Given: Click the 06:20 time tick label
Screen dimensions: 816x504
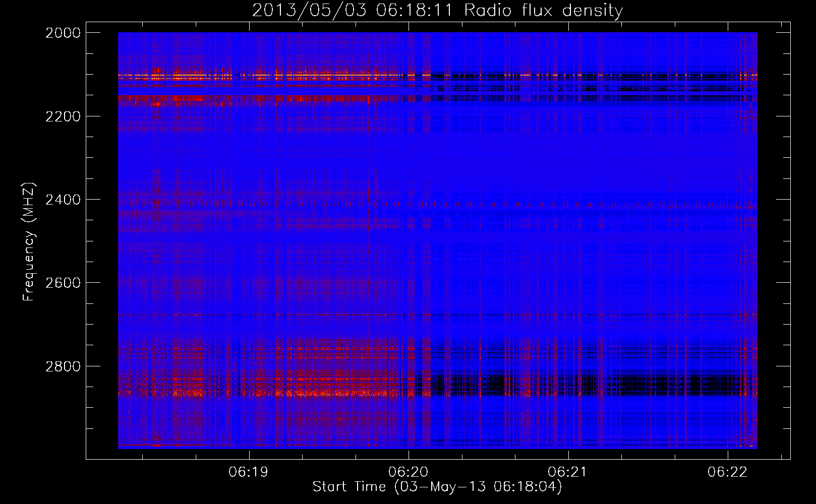Looking at the screenshot, I should (x=408, y=472).
